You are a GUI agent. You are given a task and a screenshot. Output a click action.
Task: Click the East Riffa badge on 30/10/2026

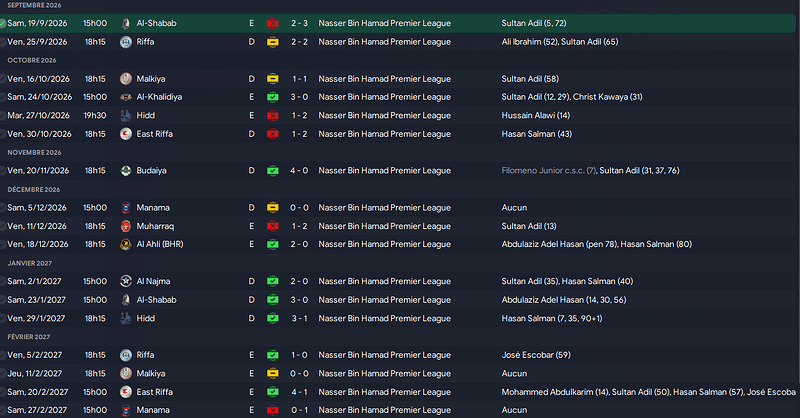point(126,134)
